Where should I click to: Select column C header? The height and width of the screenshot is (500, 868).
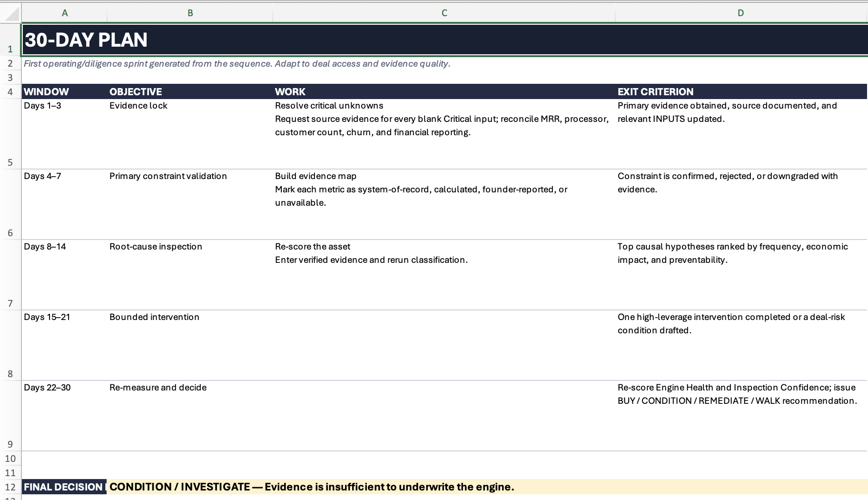coord(444,13)
